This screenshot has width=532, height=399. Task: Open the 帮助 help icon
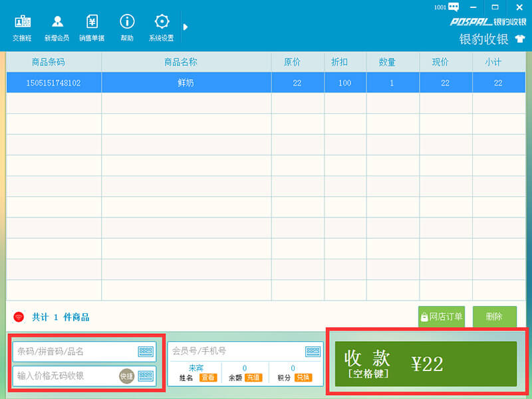pos(126,27)
